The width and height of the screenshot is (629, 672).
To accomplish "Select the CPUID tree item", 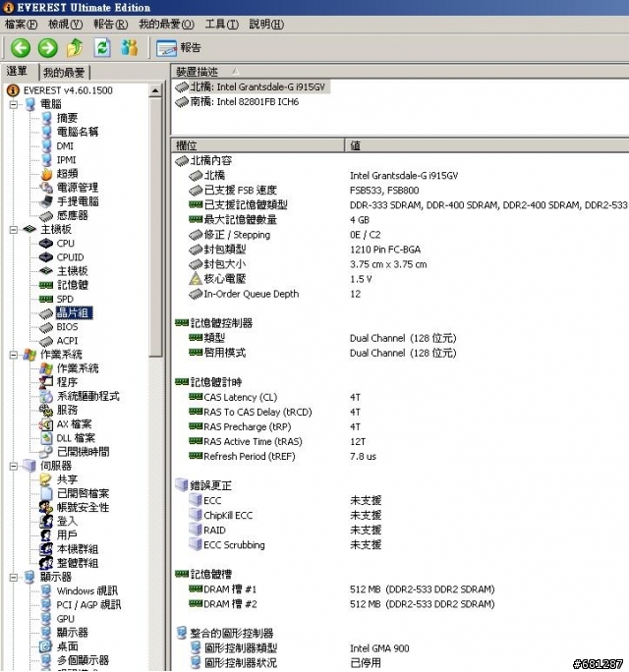I will click(70, 257).
